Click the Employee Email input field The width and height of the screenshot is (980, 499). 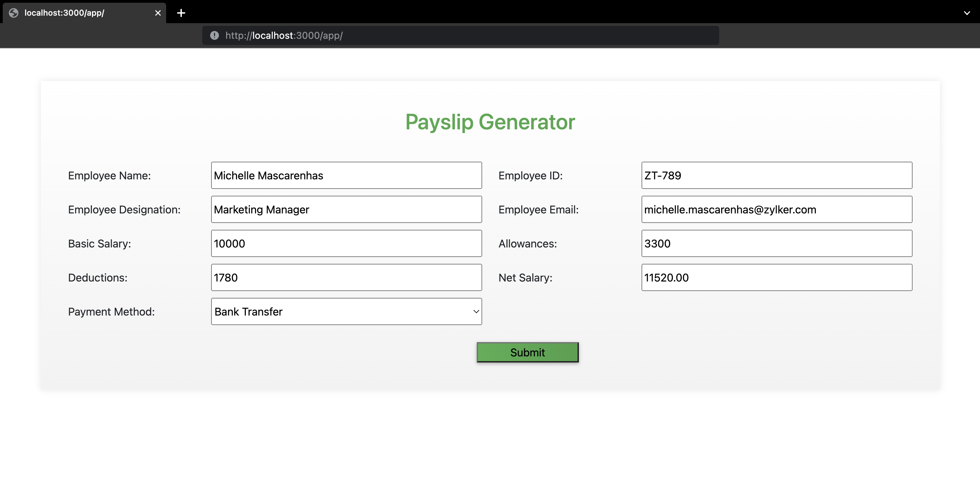click(776, 209)
